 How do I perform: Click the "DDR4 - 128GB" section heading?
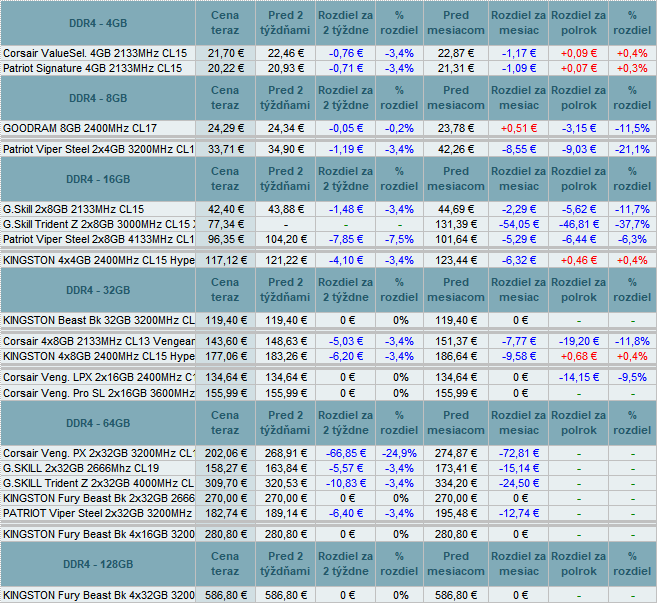pos(98,564)
